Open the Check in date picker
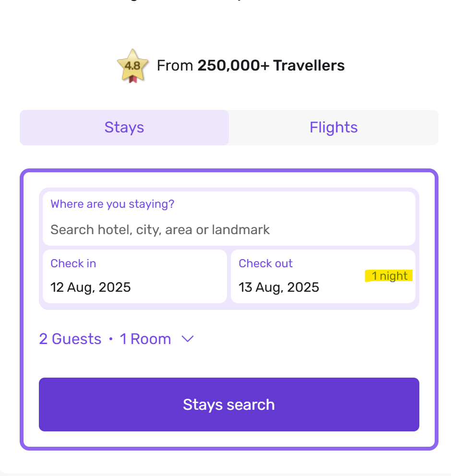The width and height of the screenshot is (451, 476). point(134,276)
